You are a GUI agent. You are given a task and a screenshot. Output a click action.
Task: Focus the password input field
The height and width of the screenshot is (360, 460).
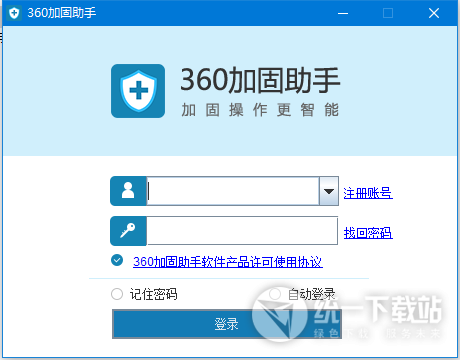click(x=242, y=231)
